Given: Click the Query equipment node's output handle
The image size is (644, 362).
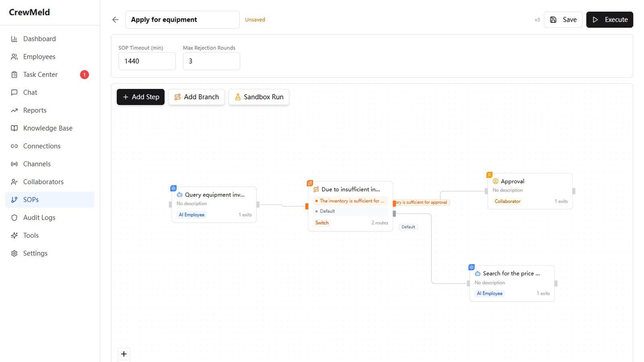Looking at the screenshot, I should (x=258, y=205).
